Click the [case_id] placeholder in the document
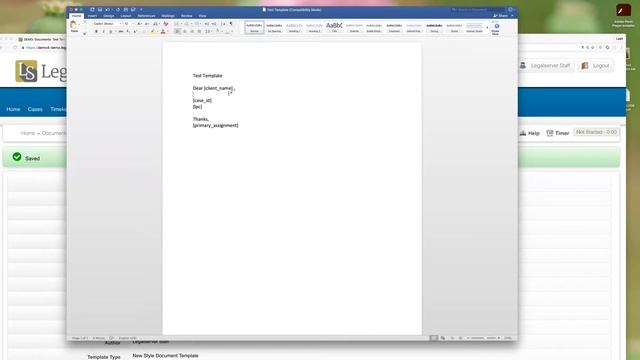640x360 pixels. 202,100
